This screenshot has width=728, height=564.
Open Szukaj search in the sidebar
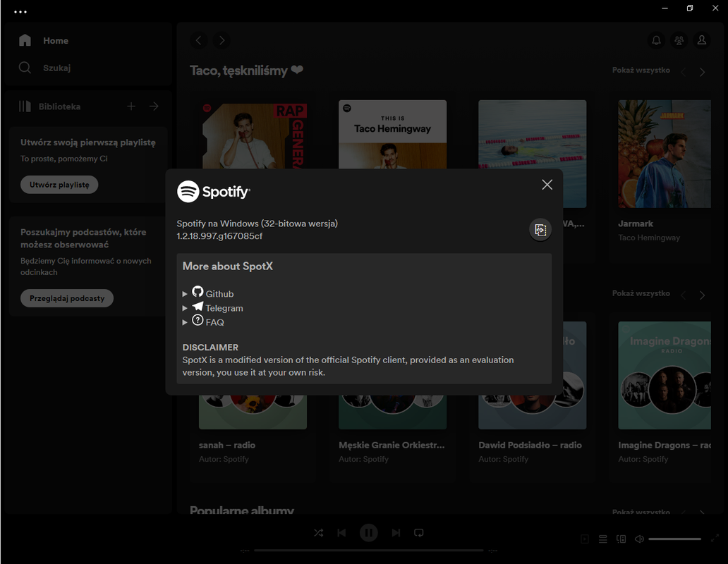[x=56, y=68]
